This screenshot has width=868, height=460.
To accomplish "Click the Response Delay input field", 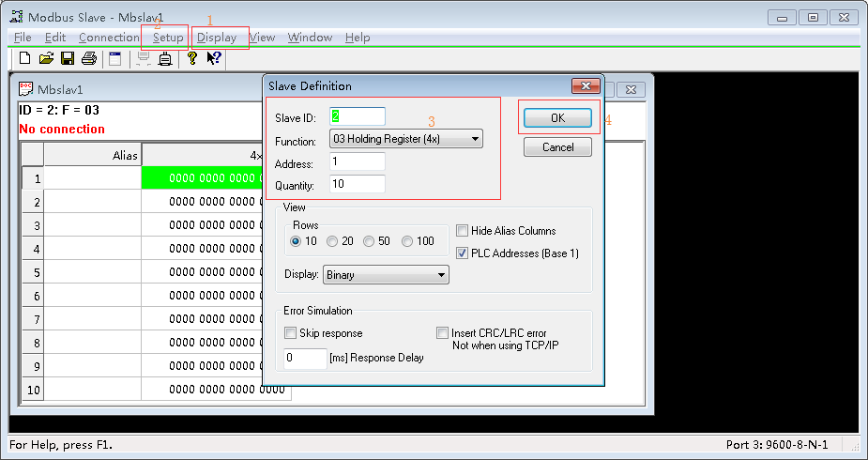I will [x=305, y=358].
